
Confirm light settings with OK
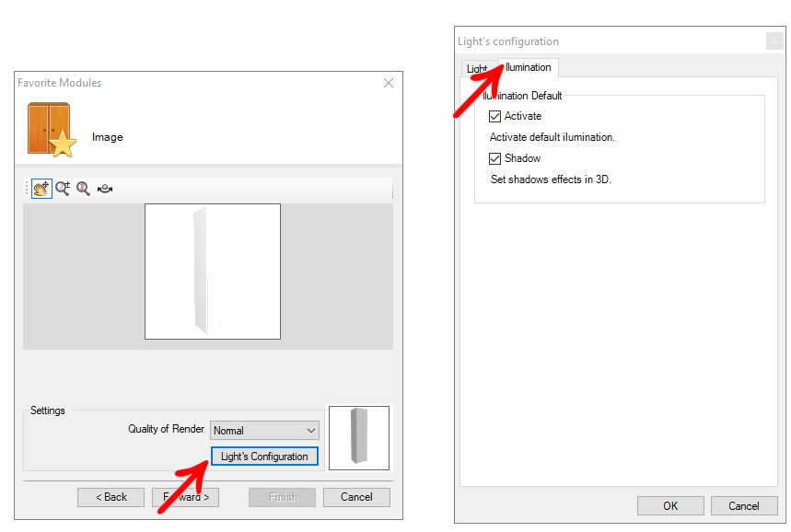click(x=670, y=506)
